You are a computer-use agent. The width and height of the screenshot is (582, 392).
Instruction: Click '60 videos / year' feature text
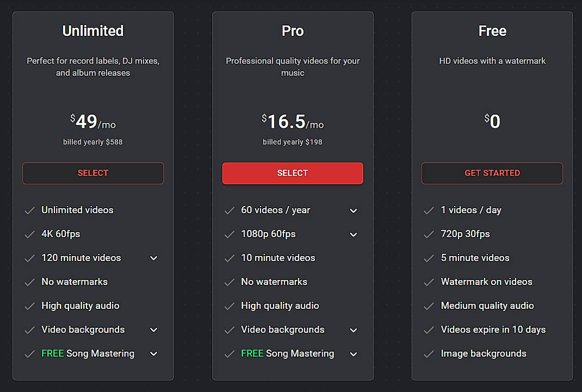[x=275, y=210]
